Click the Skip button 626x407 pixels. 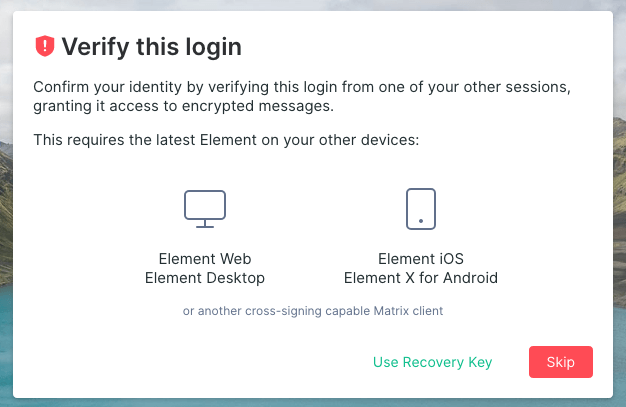point(561,362)
